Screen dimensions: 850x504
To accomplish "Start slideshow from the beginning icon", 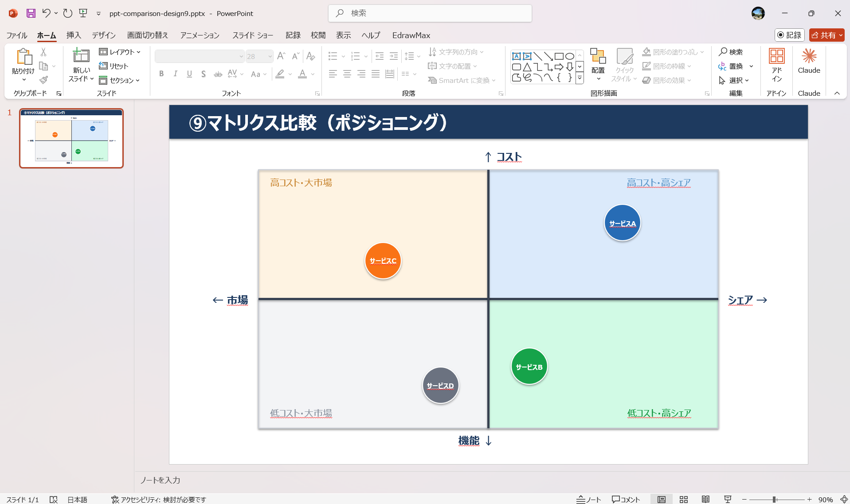I will point(83,13).
